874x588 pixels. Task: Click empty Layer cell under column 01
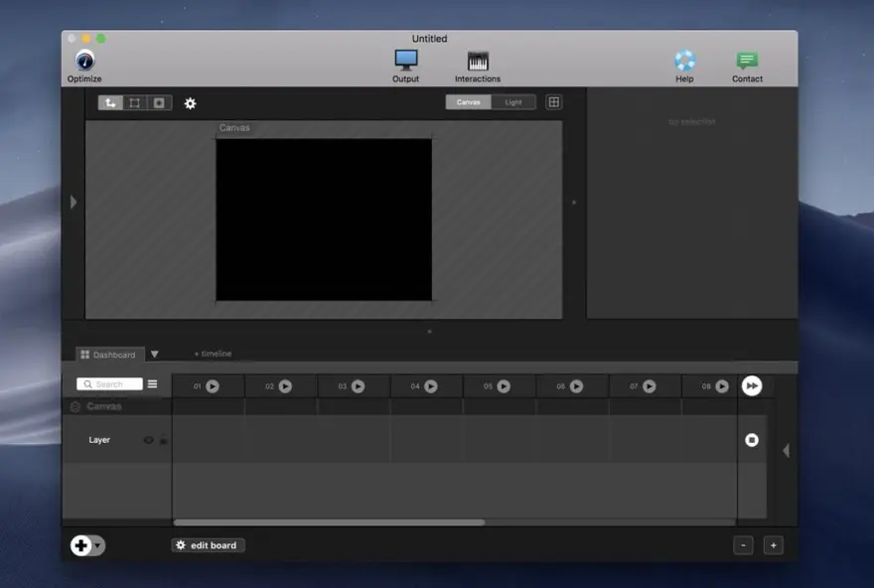[x=209, y=439]
